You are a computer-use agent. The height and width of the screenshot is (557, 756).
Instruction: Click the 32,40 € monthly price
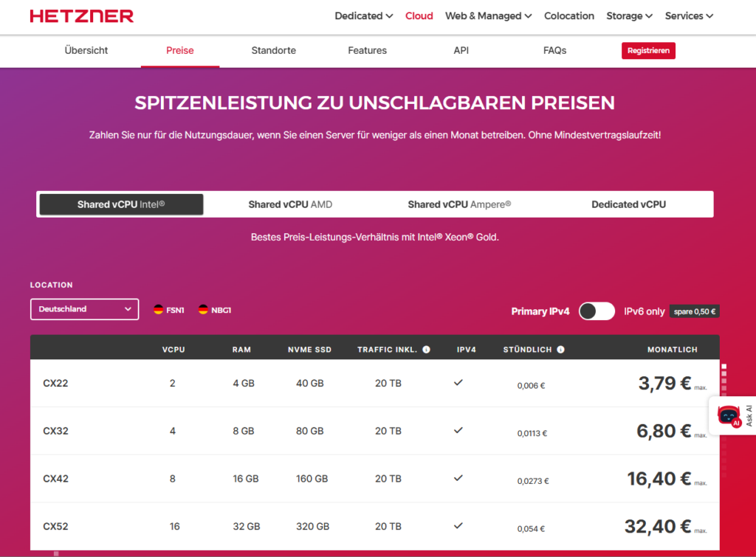[658, 527]
